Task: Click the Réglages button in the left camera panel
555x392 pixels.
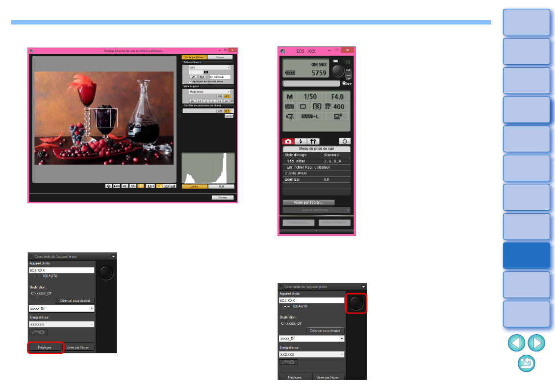Action: click(x=45, y=347)
